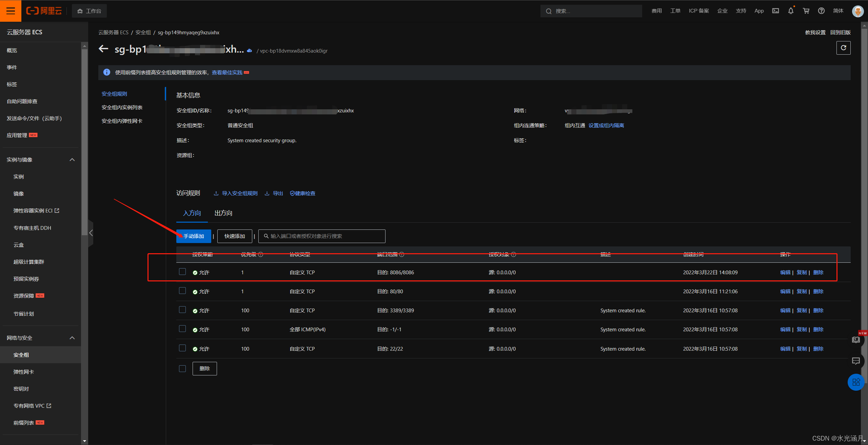Image resolution: width=868 pixels, height=445 pixels.
Task: Select checkbox for port 3389/3389 rule
Action: 182,310
